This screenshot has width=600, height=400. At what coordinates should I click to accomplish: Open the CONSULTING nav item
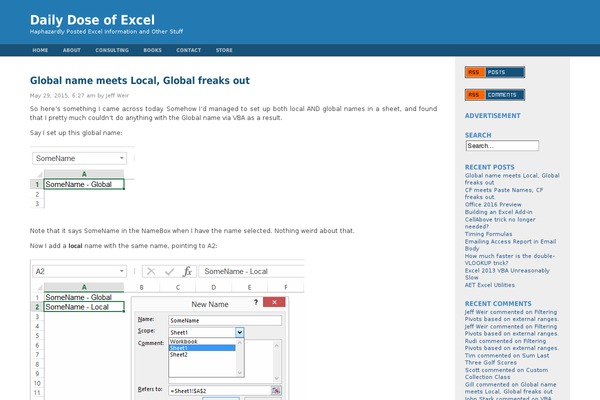click(112, 50)
